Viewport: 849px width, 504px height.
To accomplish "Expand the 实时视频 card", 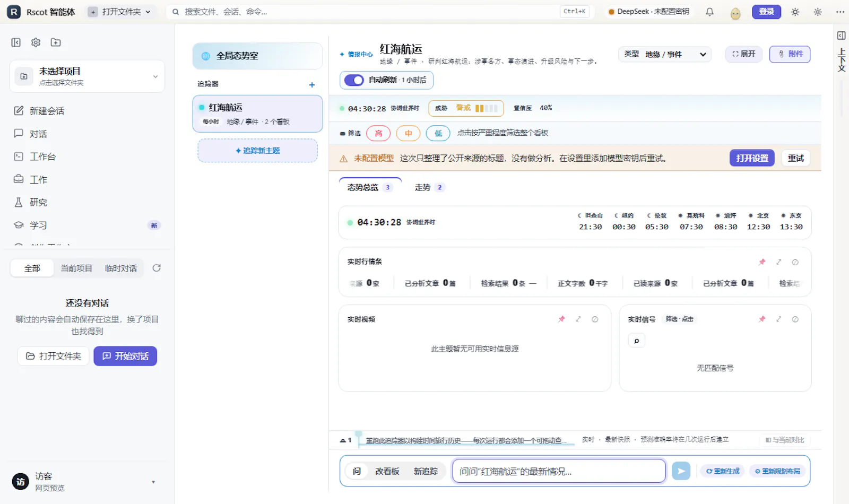I will pyautogui.click(x=578, y=319).
